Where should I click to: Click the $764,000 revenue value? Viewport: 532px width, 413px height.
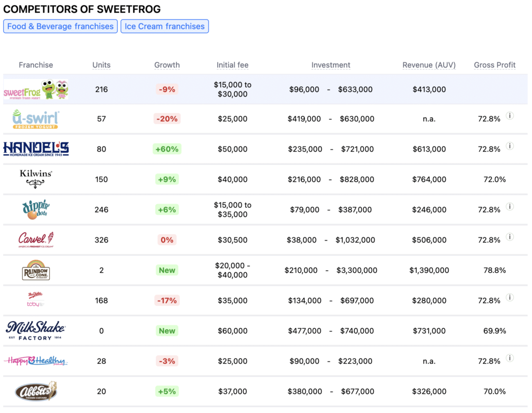pyautogui.click(x=429, y=179)
